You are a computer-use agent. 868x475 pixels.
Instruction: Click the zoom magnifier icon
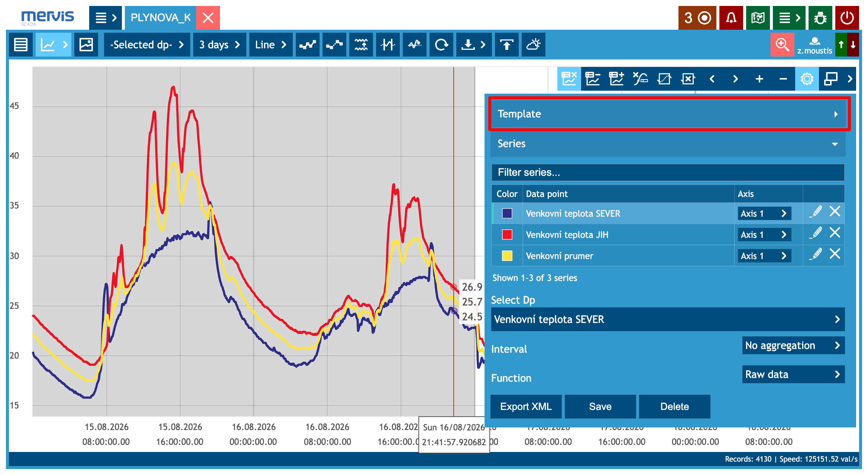tap(782, 45)
